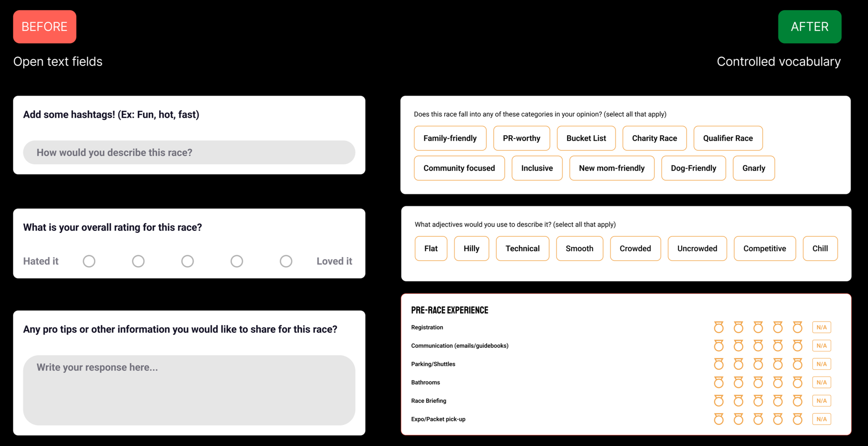Rate Registration with the first medal icon

point(719,327)
